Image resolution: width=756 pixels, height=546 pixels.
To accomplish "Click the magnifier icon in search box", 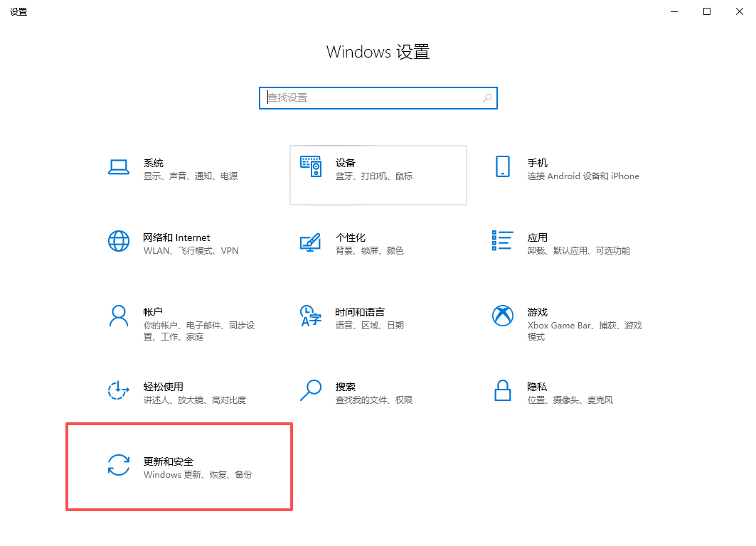I will pyautogui.click(x=487, y=98).
